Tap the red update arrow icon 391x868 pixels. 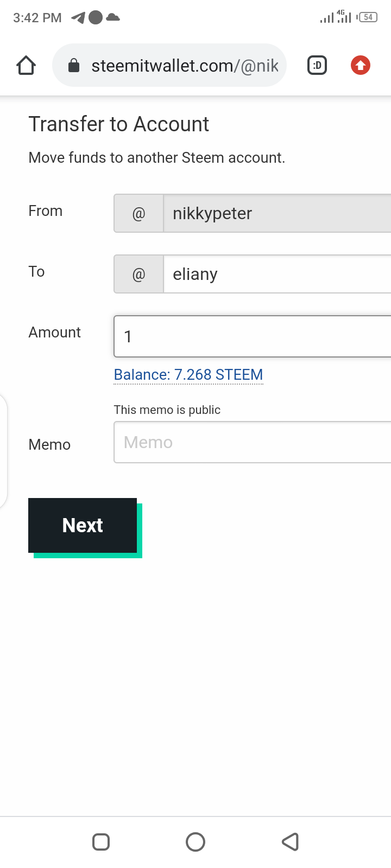pyautogui.click(x=360, y=66)
